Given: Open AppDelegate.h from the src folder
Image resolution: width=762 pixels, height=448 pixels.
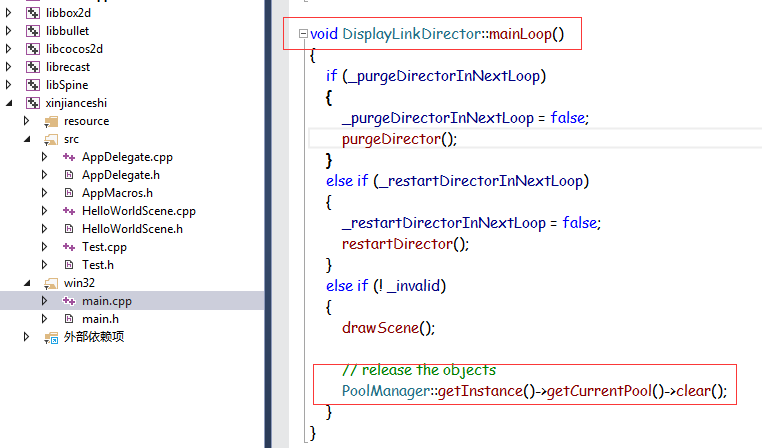Looking at the screenshot, I should 121,174.
